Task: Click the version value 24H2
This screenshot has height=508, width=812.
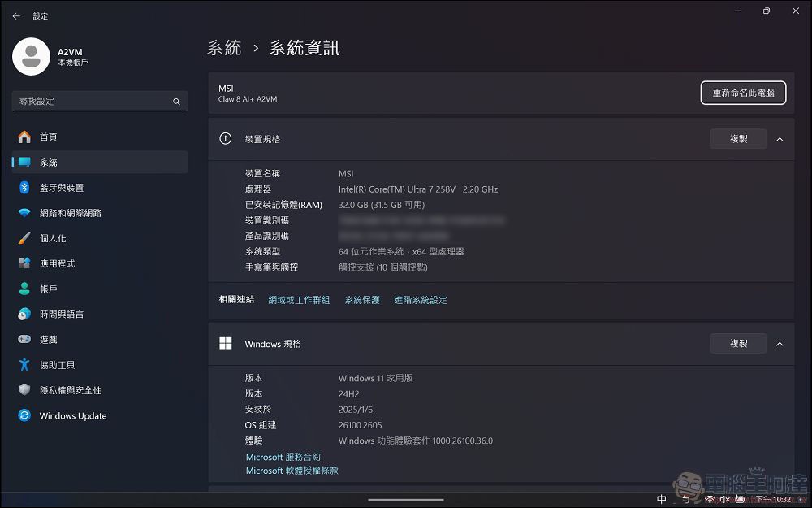Action: click(x=348, y=394)
